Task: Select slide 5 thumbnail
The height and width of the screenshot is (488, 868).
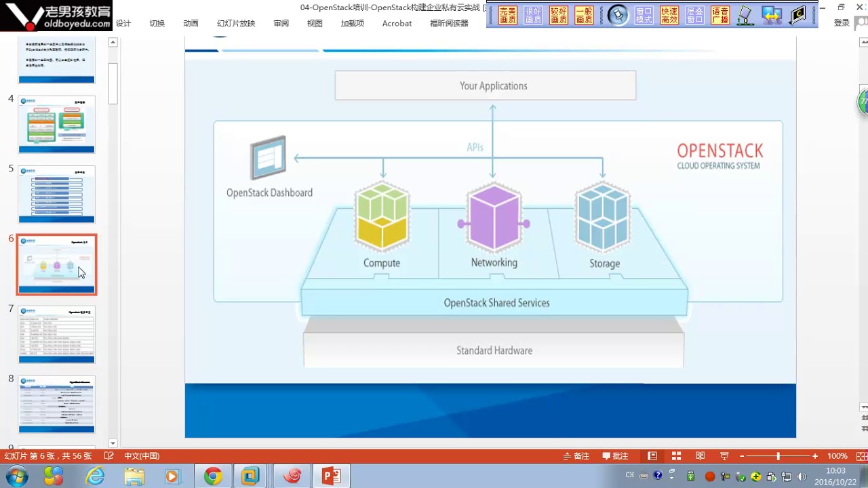Action: 57,195
